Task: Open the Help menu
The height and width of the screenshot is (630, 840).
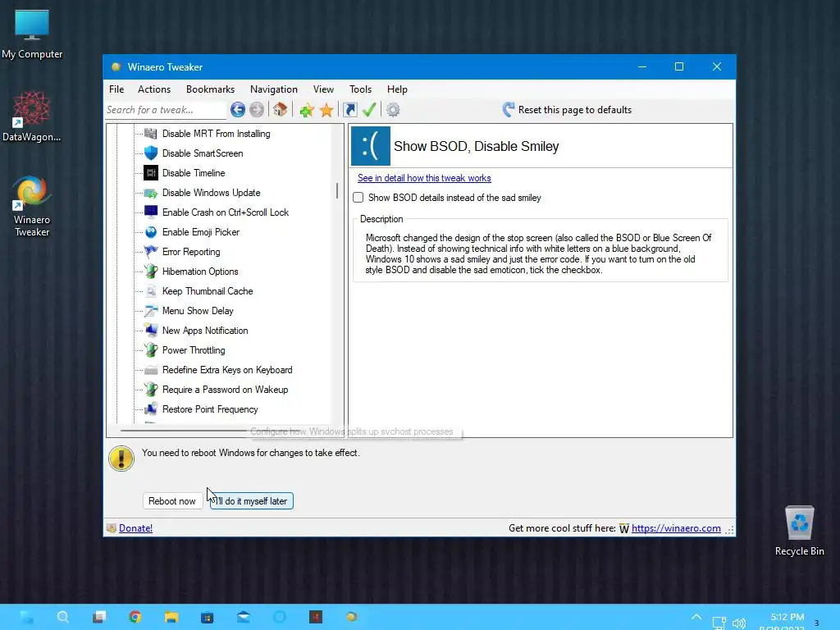Action: 398,89
